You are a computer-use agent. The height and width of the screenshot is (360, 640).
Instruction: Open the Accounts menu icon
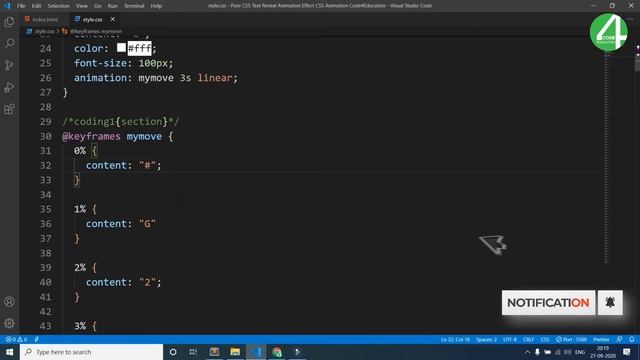(x=9, y=302)
